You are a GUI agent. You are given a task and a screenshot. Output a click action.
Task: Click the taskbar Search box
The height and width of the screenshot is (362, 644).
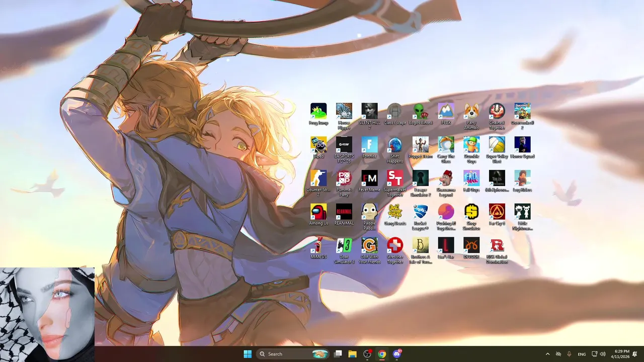tap(293, 354)
